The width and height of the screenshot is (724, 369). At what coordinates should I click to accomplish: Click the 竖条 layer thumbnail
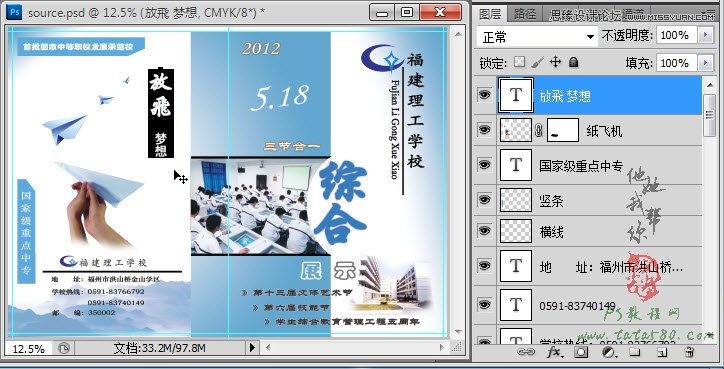(x=516, y=200)
